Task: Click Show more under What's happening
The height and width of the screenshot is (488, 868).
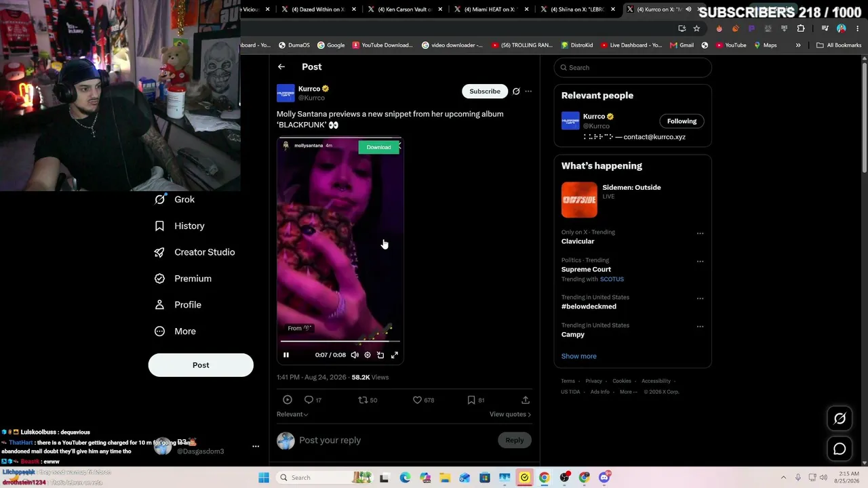Action: click(579, 356)
